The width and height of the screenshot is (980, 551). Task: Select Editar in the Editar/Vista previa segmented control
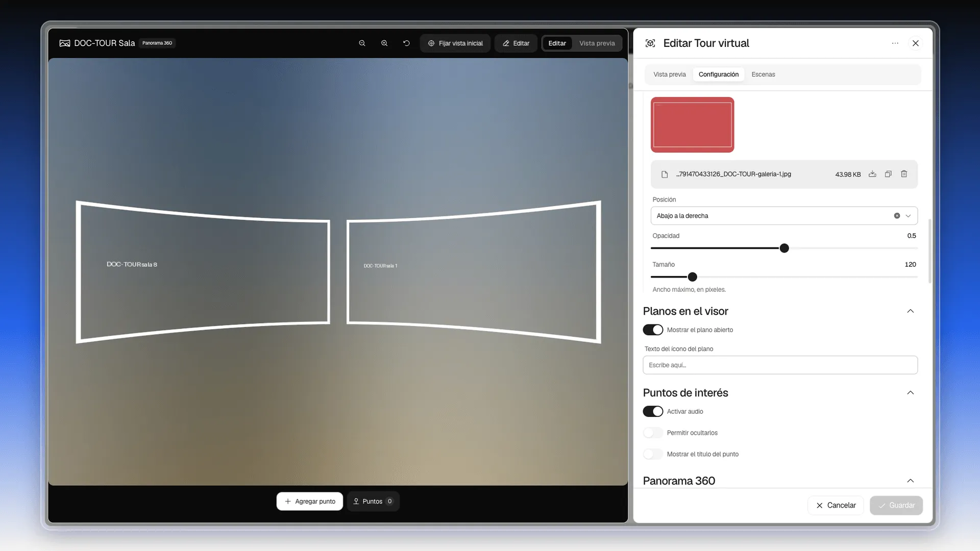coord(557,43)
